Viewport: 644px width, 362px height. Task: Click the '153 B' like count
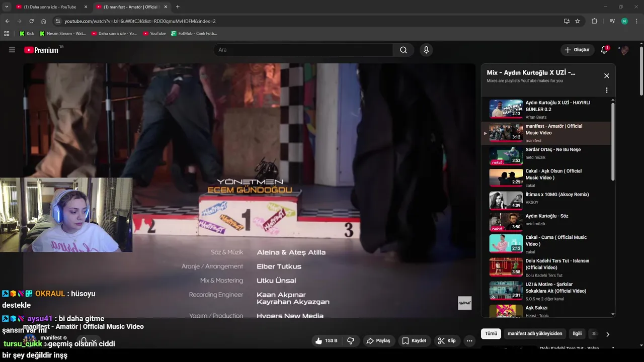click(331, 340)
